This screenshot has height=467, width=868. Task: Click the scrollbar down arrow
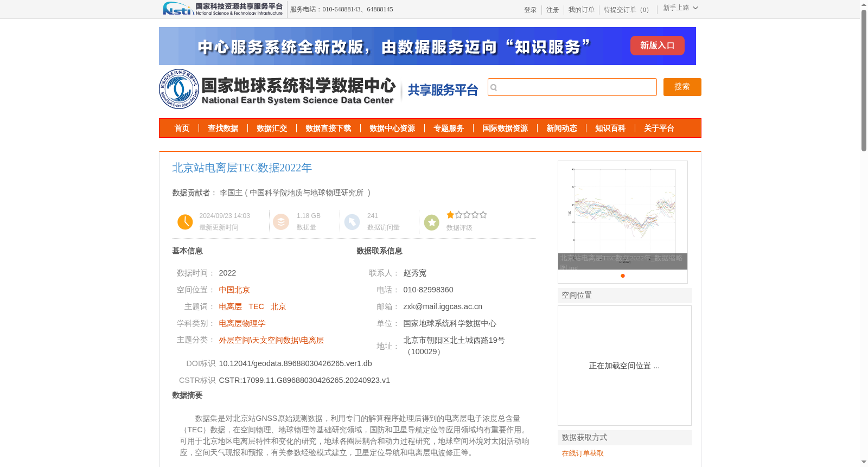(x=864, y=462)
